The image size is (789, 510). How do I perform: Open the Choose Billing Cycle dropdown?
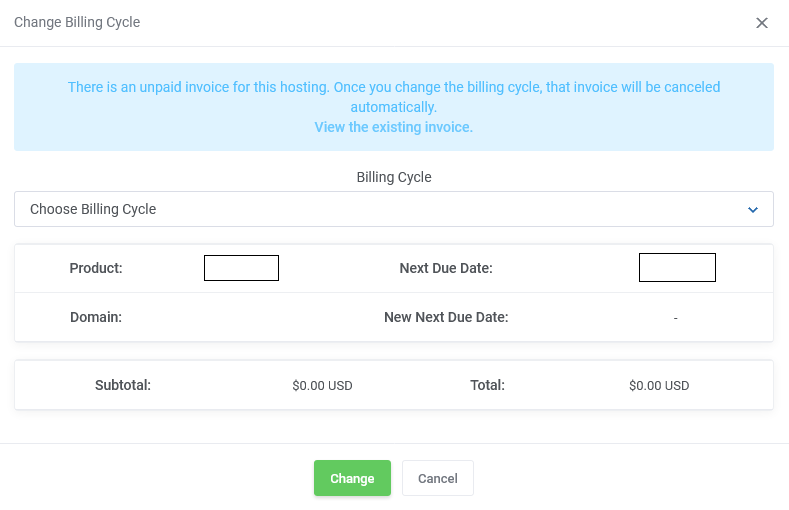click(x=393, y=209)
